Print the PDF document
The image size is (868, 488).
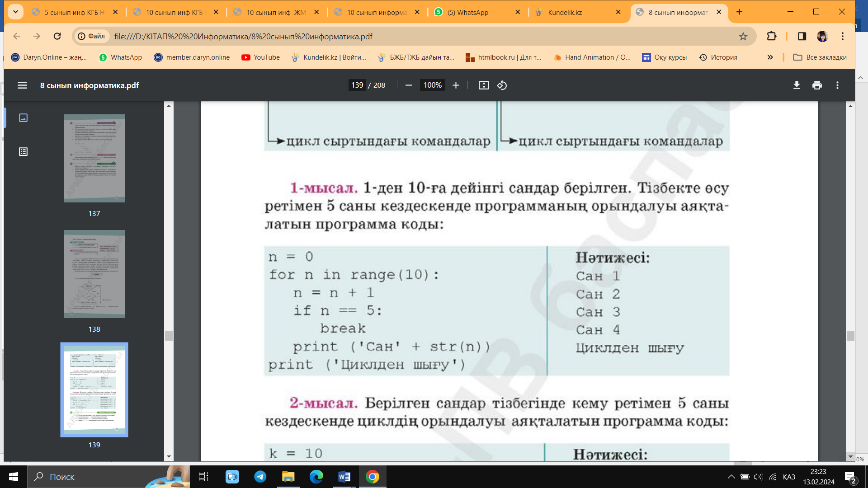[817, 85]
